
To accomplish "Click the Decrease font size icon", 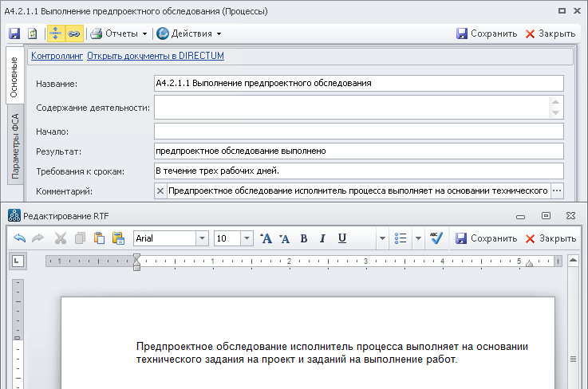I will pos(285,238).
